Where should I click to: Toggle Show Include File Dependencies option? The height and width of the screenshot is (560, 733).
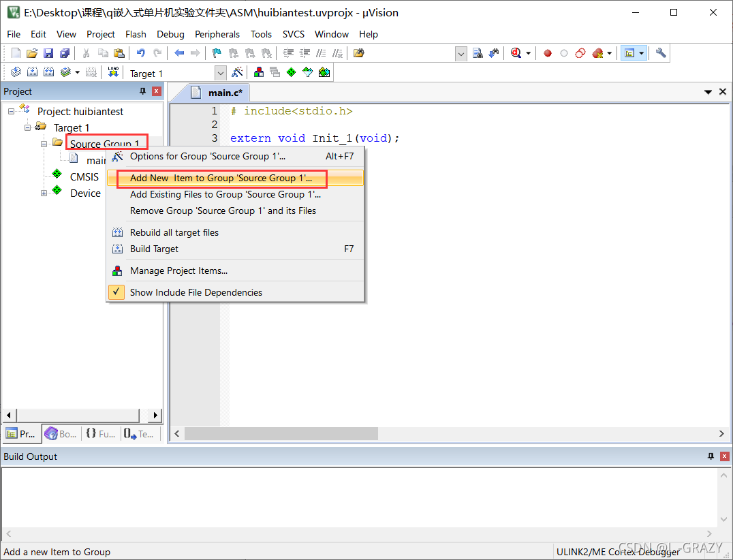pos(236,292)
